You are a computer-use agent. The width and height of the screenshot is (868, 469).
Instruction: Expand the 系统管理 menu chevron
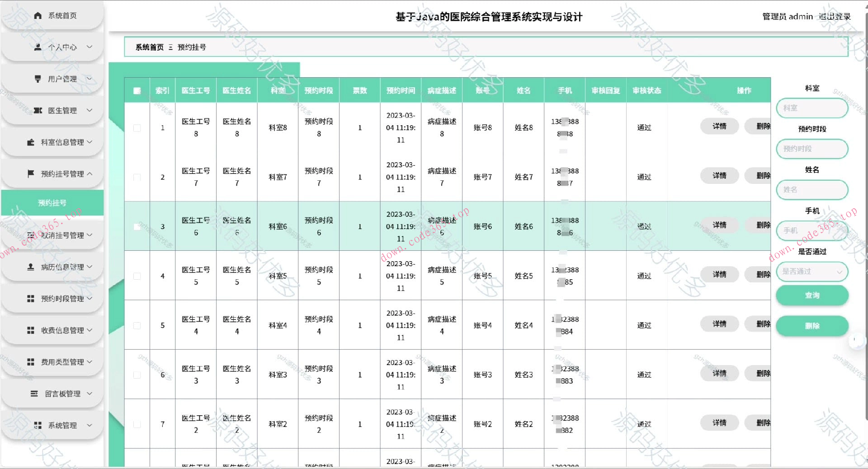[90, 425]
